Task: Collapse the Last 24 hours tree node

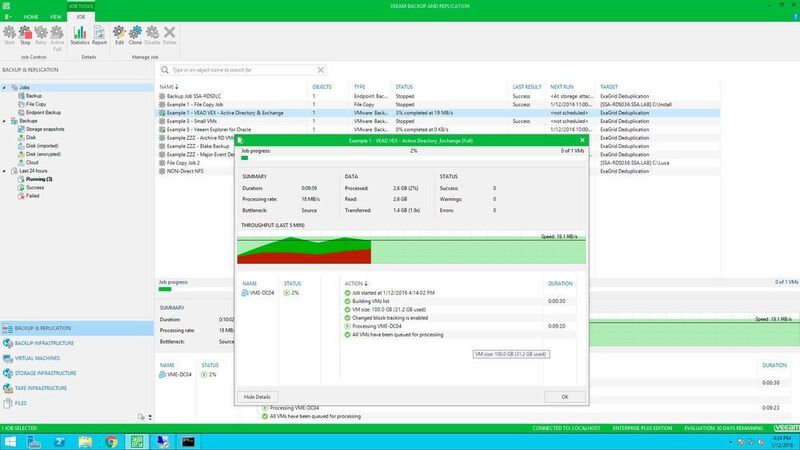Action: 4,171
